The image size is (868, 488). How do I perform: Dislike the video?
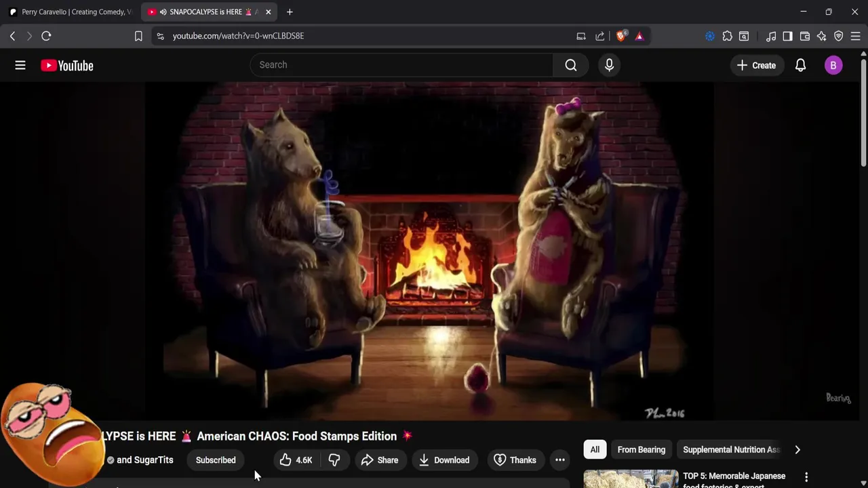click(x=334, y=460)
